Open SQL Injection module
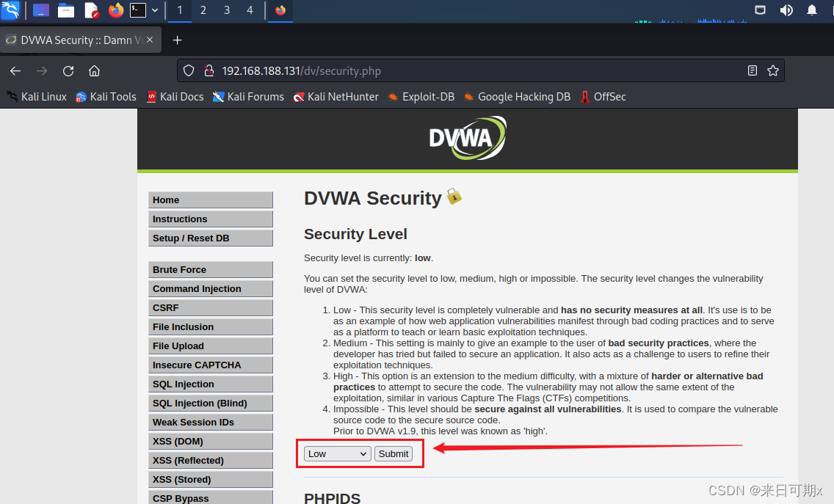 pyautogui.click(x=211, y=384)
